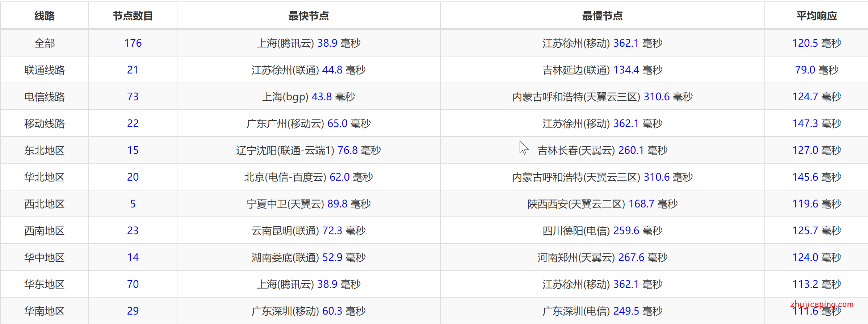Select the 电信线路 row label

[x=45, y=97]
